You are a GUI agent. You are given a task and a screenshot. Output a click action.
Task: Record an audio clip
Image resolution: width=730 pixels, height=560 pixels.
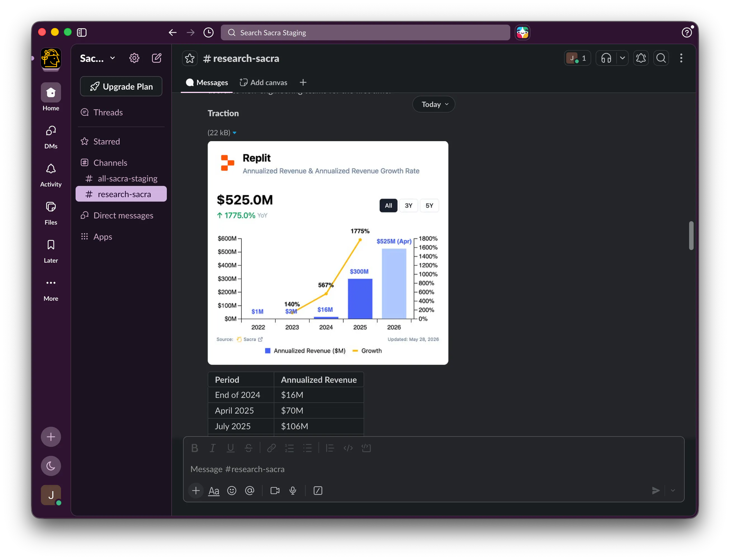tap(293, 491)
